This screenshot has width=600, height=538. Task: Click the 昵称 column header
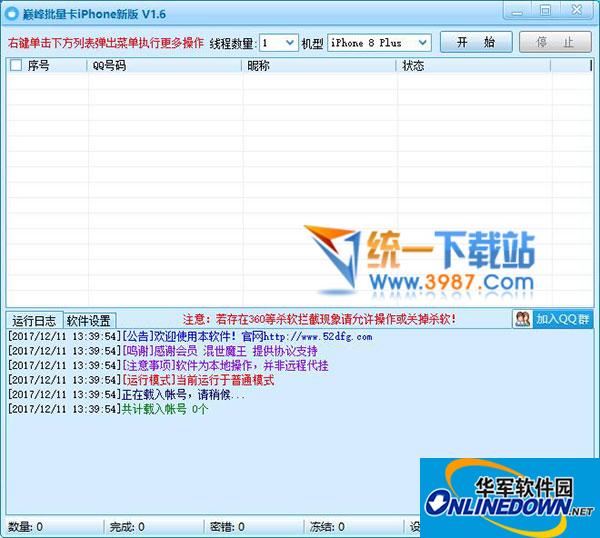tap(259, 66)
